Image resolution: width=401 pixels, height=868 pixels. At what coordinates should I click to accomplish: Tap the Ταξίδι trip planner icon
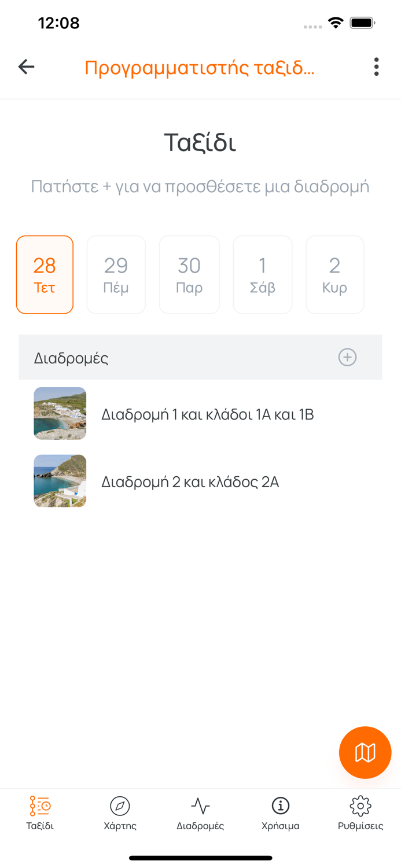(x=40, y=806)
